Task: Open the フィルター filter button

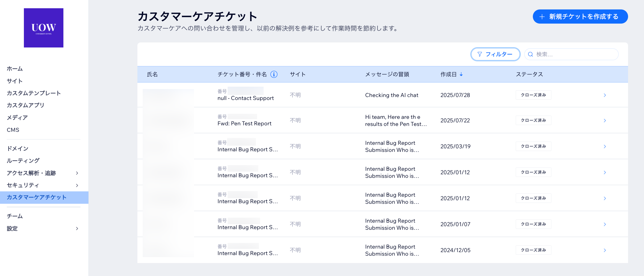Action: click(495, 54)
